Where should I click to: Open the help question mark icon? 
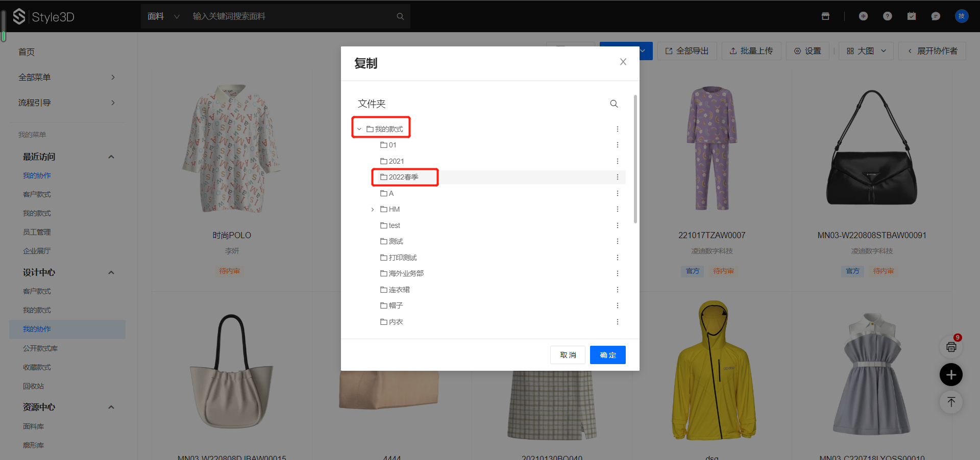[x=888, y=16]
